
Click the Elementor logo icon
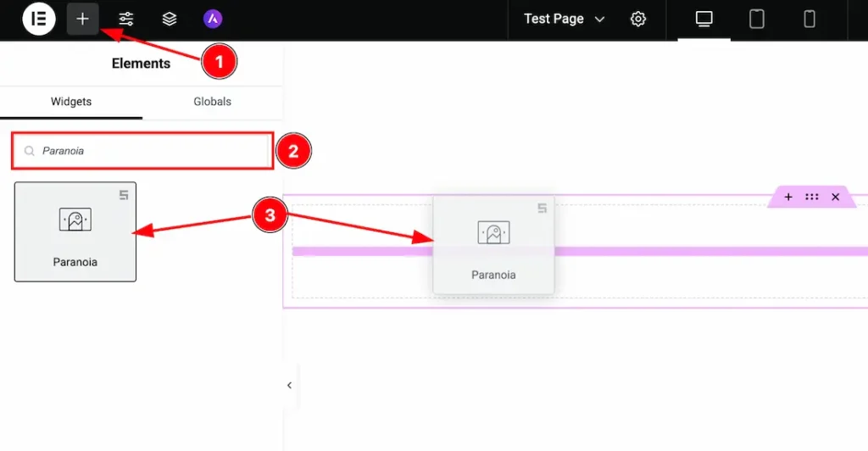[x=39, y=19]
